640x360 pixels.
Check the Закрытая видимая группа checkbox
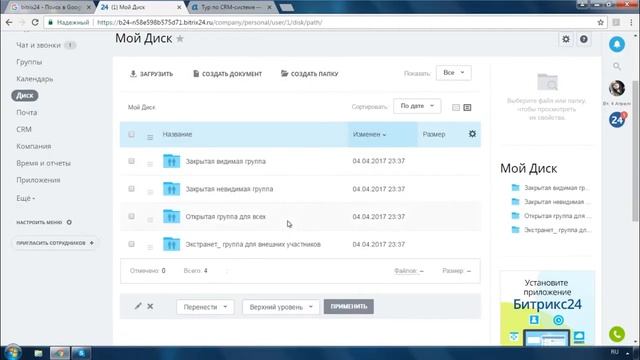131,161
